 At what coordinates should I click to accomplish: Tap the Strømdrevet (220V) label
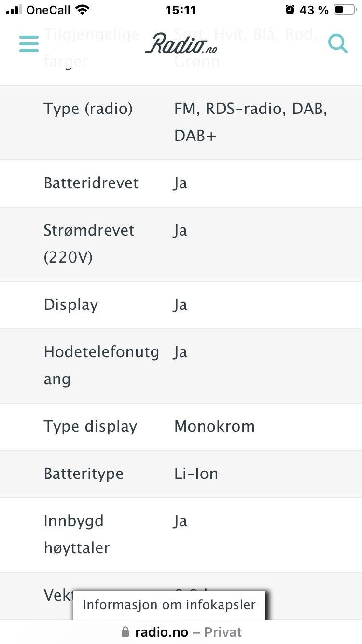89,244
